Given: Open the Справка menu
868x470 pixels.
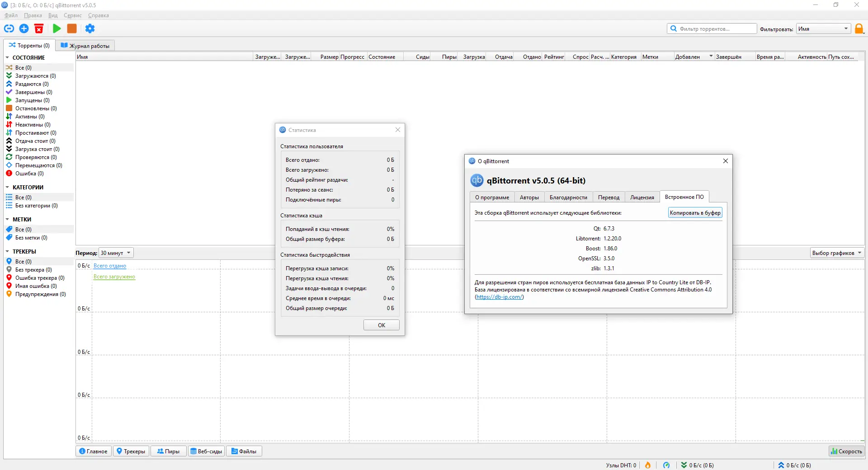Looking at the screenshot, I should click(99, 15).
